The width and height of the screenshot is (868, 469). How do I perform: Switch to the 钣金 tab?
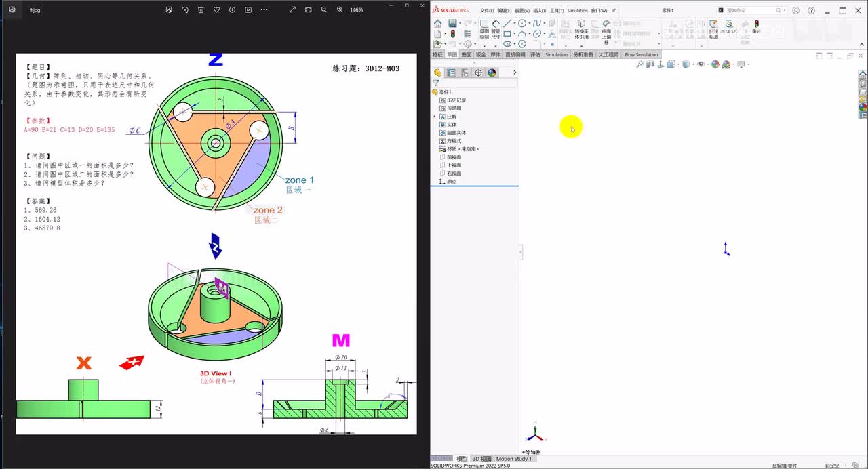tap(481, 54)
